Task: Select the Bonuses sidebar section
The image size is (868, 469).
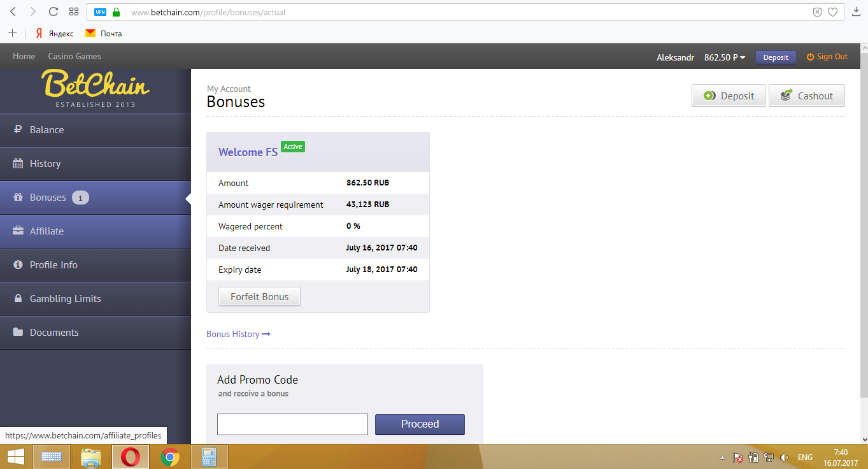Action: (x=96, y=198)
